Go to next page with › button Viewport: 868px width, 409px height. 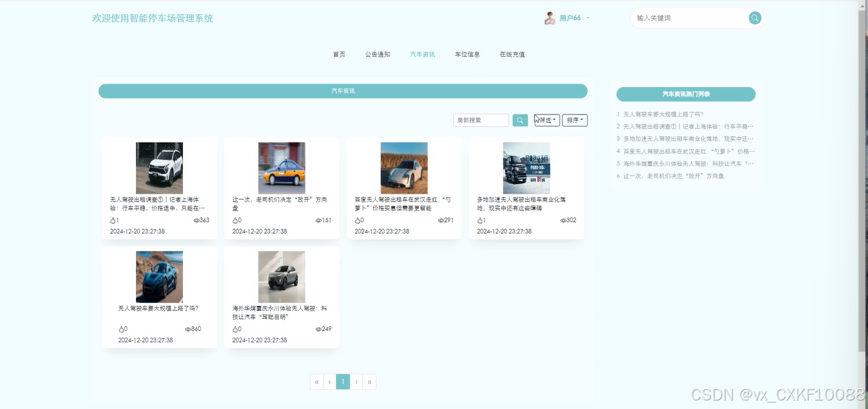[x=356, y=382]
